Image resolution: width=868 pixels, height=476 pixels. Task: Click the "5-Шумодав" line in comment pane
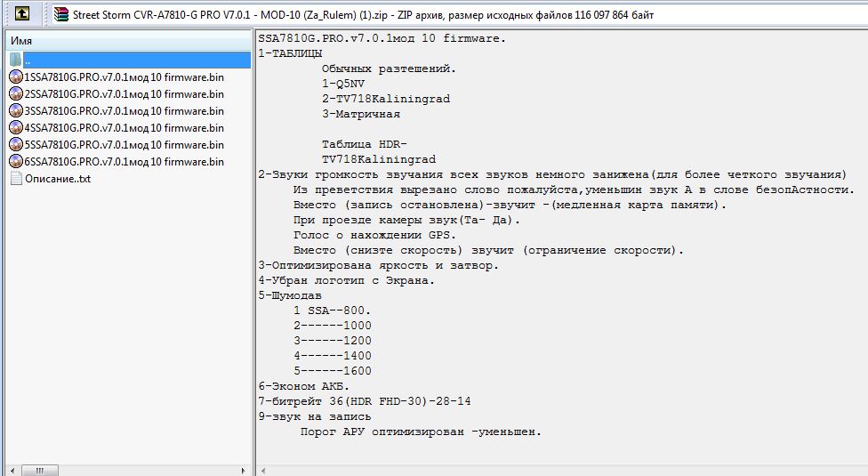pos(290,295)
